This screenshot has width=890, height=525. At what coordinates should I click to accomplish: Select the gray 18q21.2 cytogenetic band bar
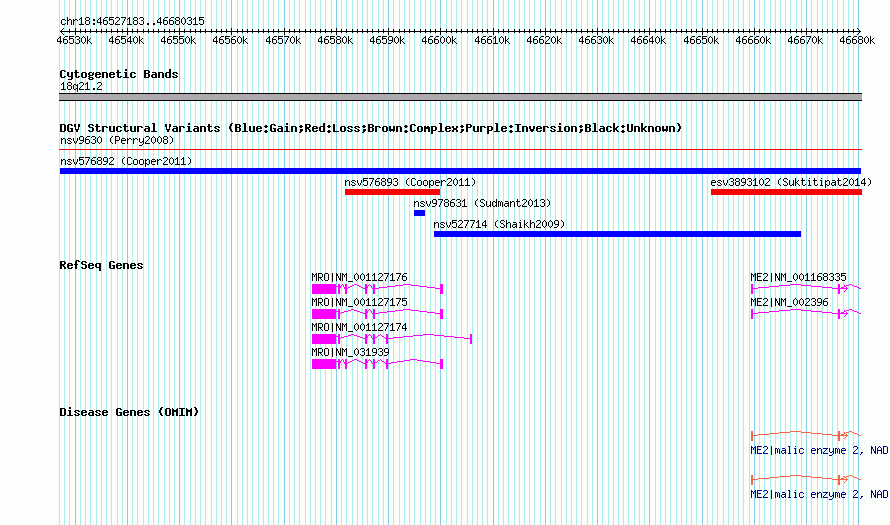point(460,97)
